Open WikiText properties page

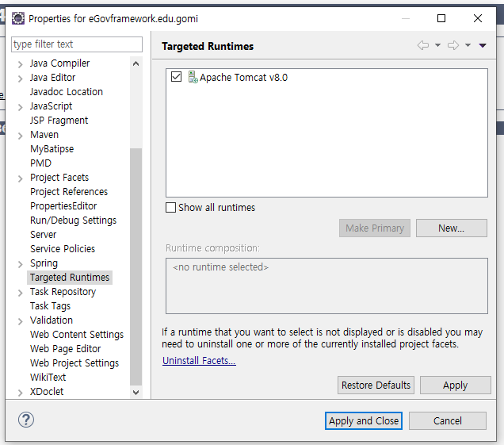pos(48,377)
